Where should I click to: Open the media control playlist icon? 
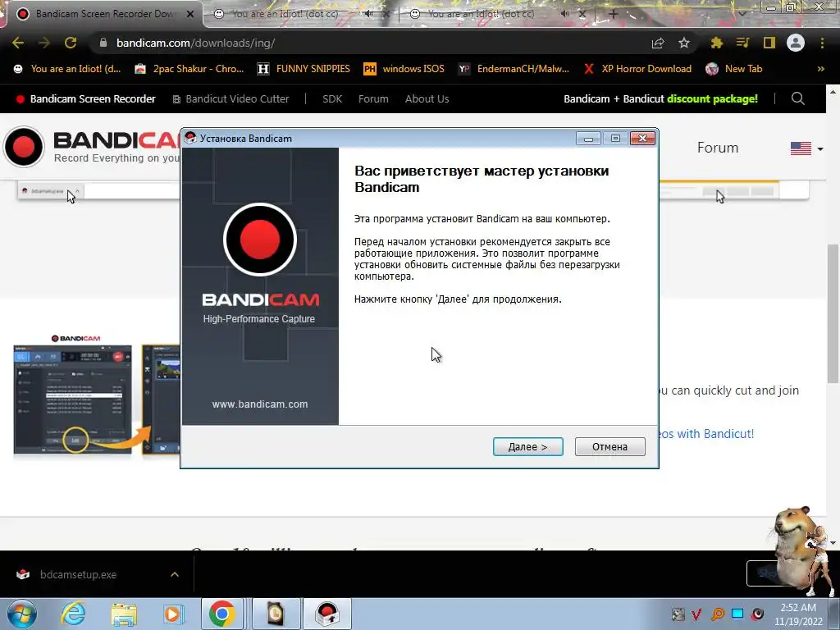tap(742, 43)
